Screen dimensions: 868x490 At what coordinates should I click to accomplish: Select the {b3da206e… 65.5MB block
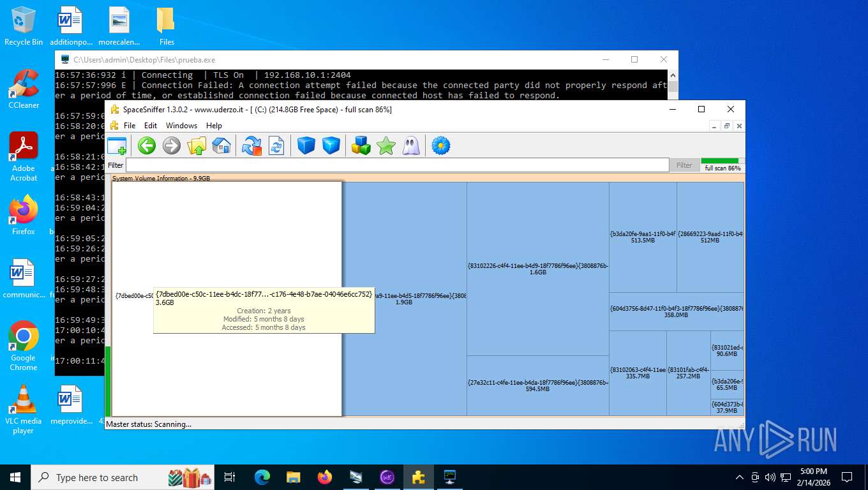(x=727, y=385)
